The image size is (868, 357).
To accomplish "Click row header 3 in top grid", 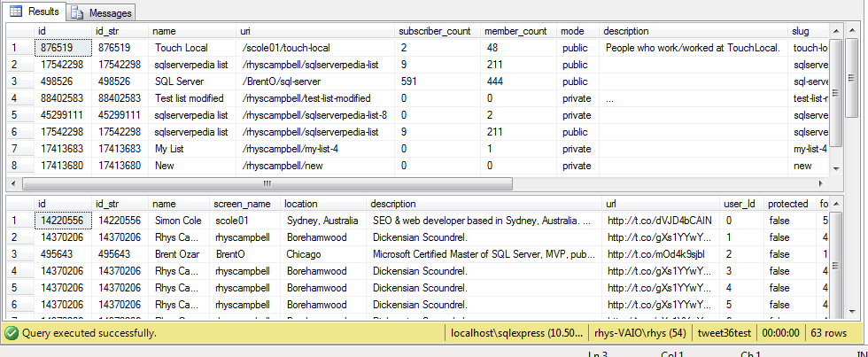I will pos(20,81).
